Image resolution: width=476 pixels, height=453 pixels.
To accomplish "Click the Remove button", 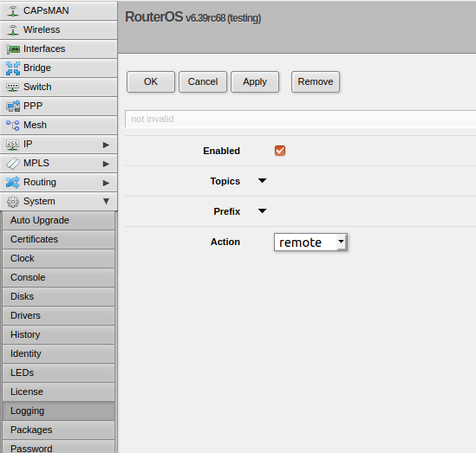I will click(x=316, y=82).
